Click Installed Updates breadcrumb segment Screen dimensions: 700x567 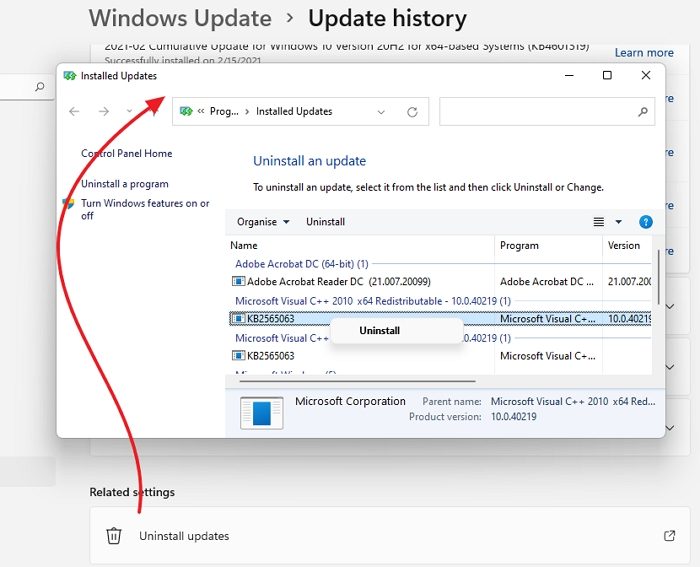click(x=294, y=112)
